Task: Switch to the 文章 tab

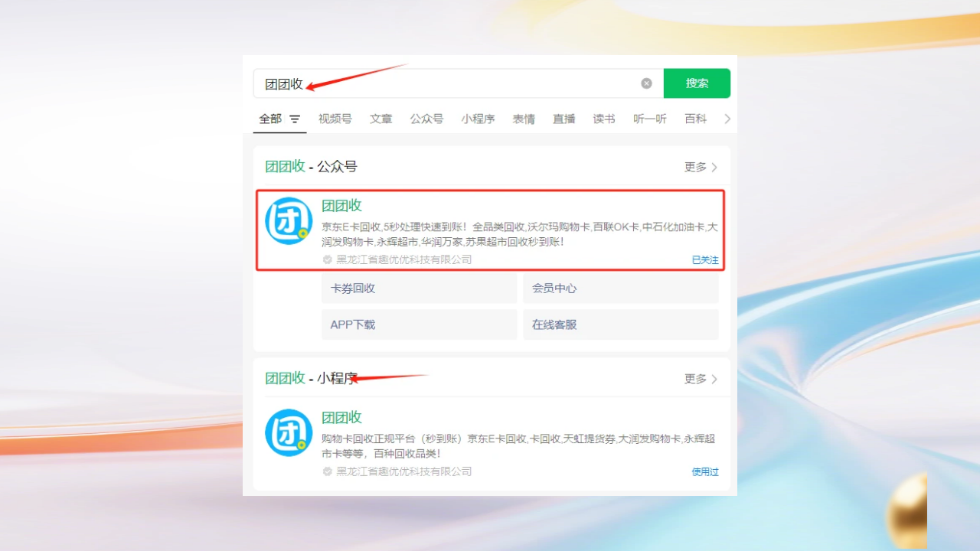Action: 381,119
